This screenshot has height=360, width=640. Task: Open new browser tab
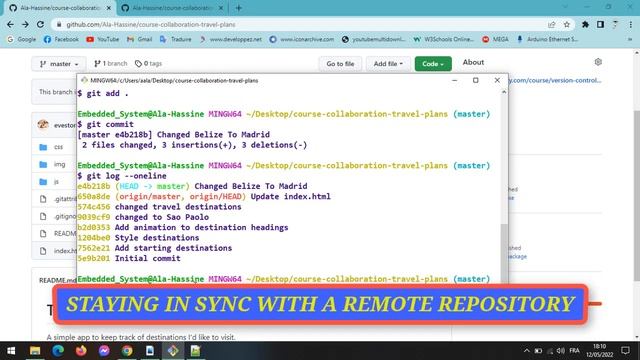click(x=239, y=8)
